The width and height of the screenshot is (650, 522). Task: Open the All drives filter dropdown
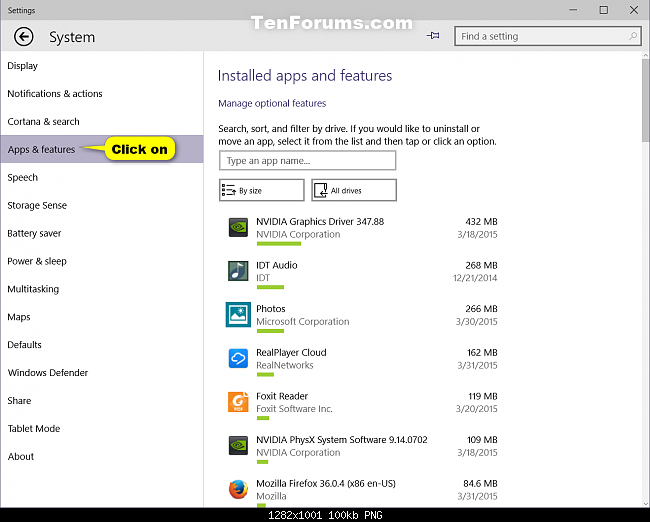pos(354,190)
